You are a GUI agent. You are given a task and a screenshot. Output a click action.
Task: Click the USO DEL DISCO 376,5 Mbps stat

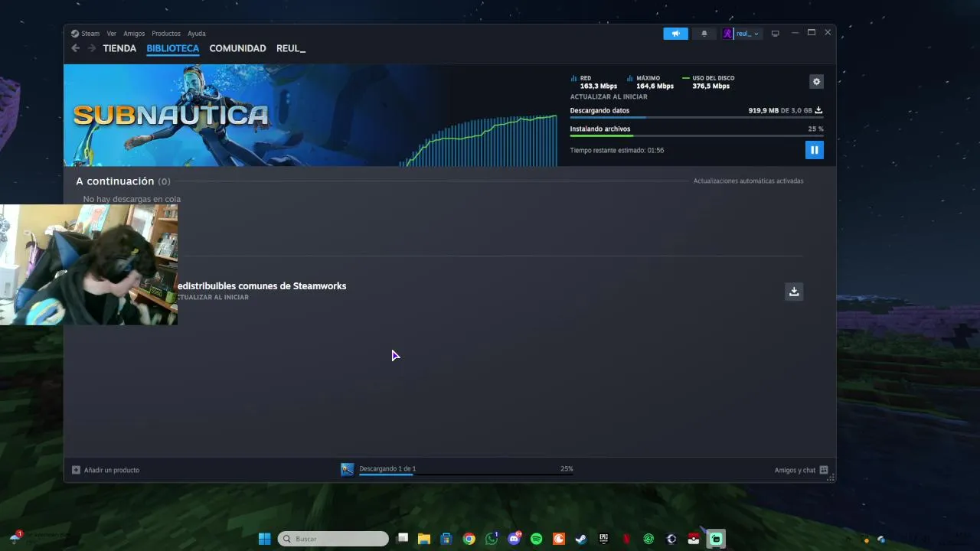pos(708,82)
